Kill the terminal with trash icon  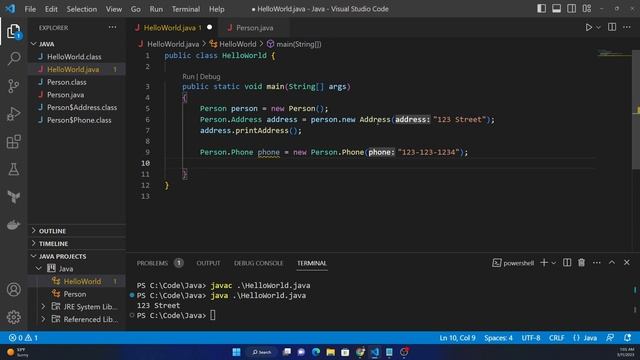click(x=581, y=263)
